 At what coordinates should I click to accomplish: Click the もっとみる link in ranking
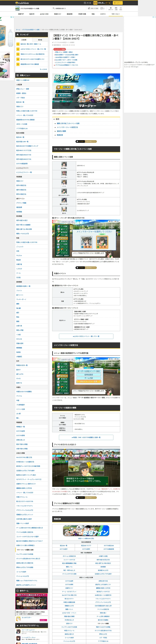coord(43,69)
